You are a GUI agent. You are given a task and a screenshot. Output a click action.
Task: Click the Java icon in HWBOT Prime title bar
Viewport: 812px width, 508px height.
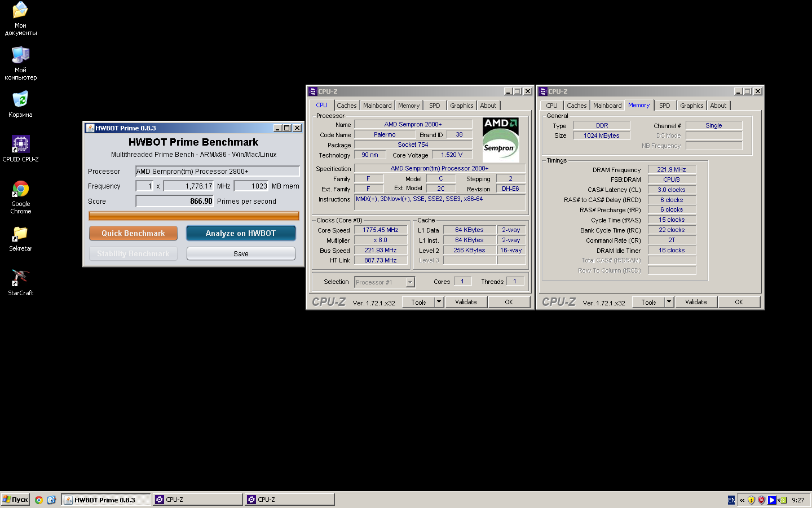pos(90,128)
